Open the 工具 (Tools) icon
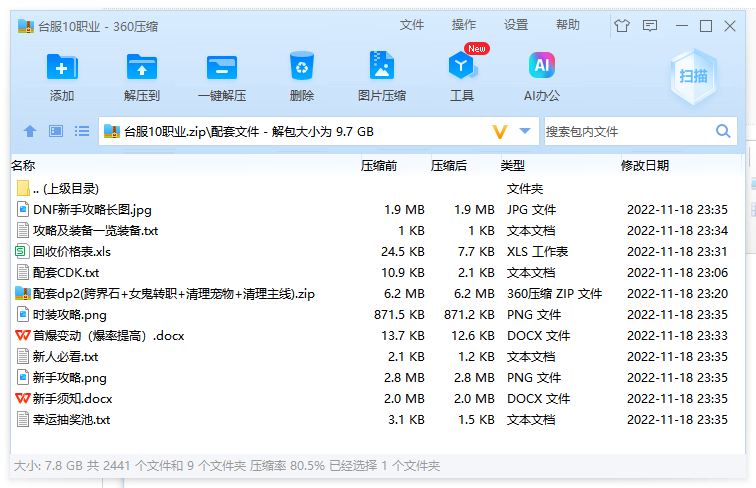The height and width of the screenshot is (488, 756). click(x=462, y=66)
